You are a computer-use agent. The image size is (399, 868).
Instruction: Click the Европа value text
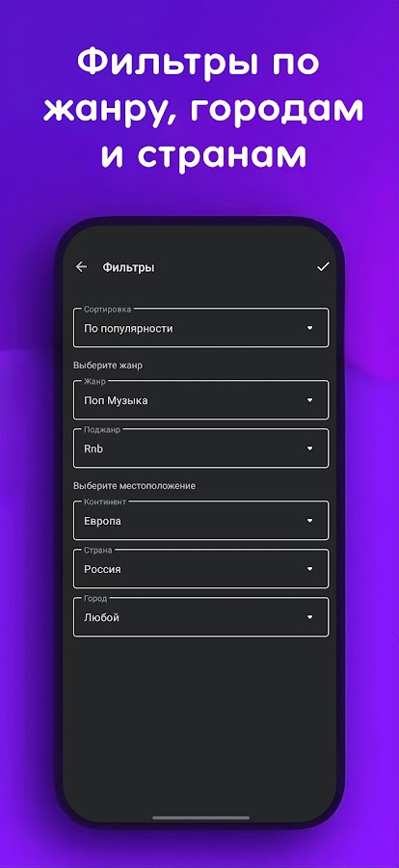(x=102, y=521)
